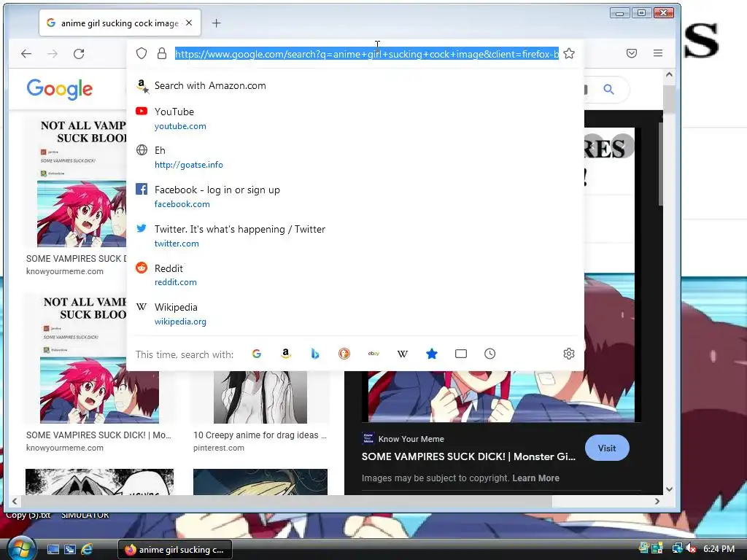Viewport: 747px width, 560px height.
Task: Open the taskbar clock showing 6:24 PM
Action: pos(719,549)
